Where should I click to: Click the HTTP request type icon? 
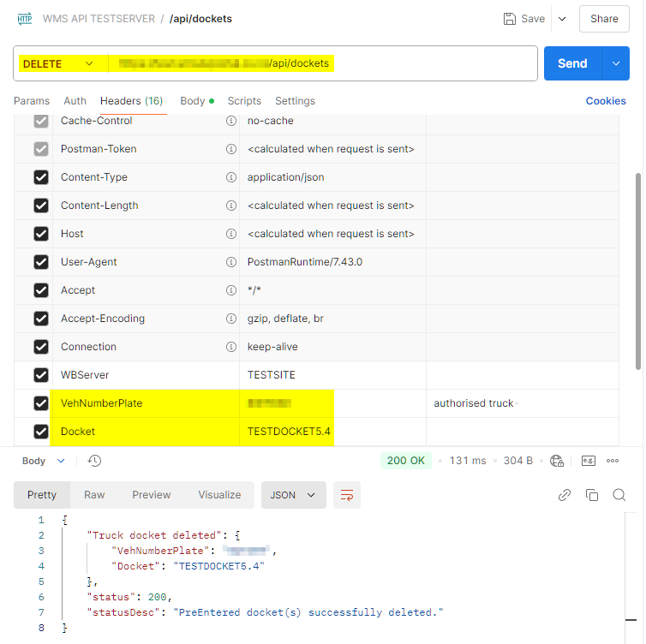24,19
